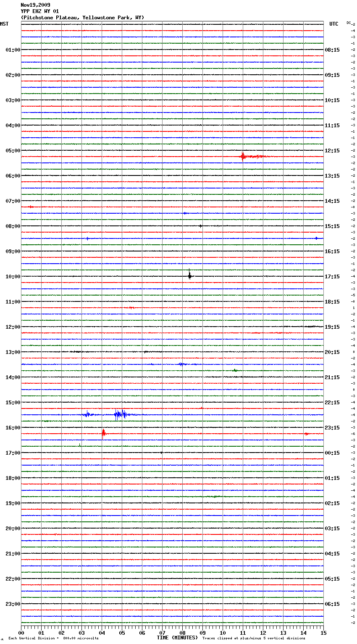Click the 10:15 UTC time label

(x=332, y=100)
